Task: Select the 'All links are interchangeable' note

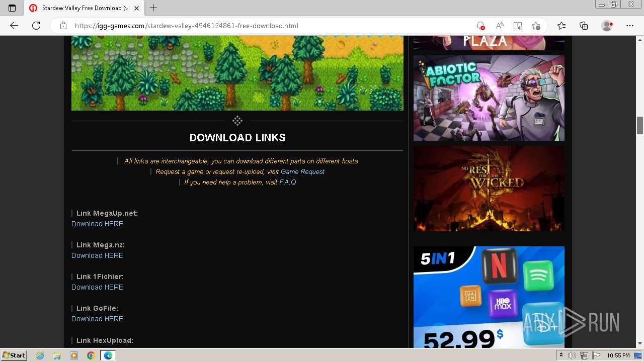Action: (241, 161)
